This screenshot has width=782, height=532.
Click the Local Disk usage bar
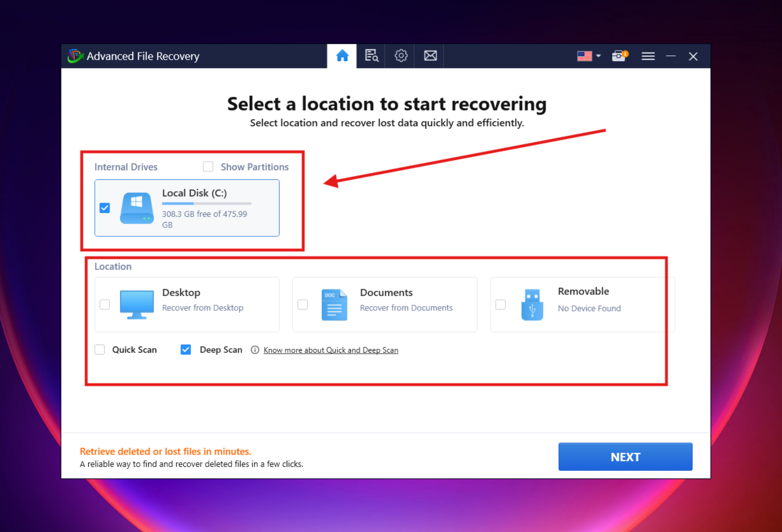207,203
